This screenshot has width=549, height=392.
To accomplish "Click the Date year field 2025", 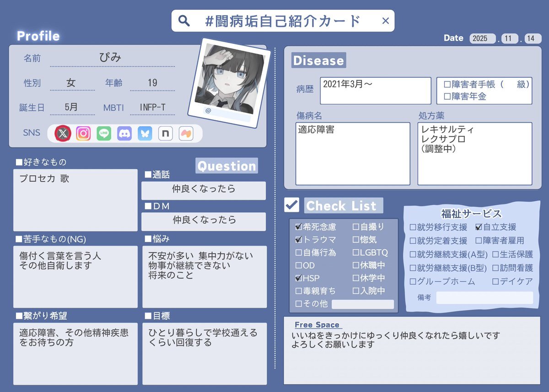I will (x=482, y=38).
